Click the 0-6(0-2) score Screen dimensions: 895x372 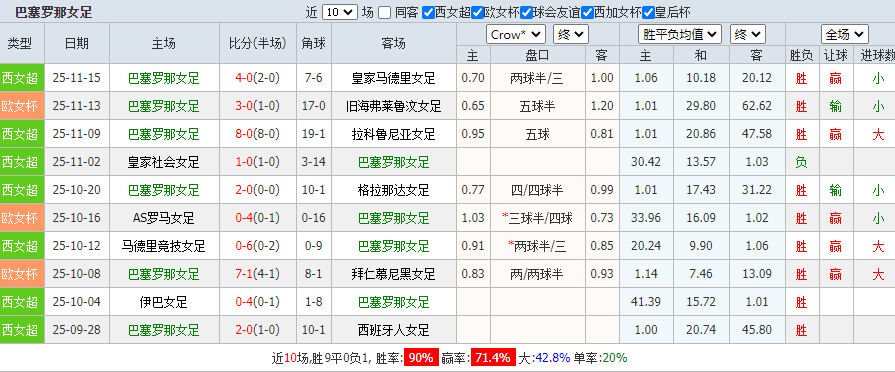pos(257,246)
